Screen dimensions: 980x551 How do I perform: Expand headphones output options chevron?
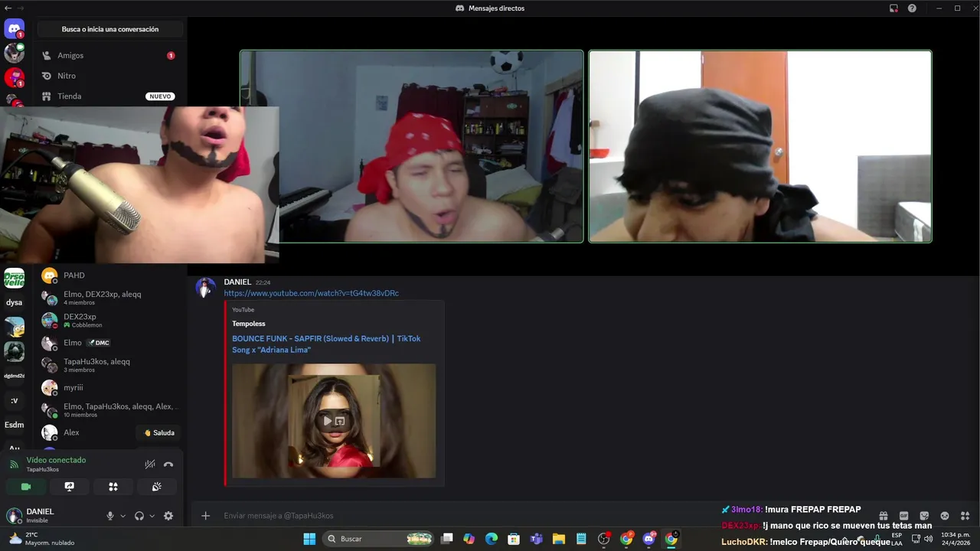[152, 516]
